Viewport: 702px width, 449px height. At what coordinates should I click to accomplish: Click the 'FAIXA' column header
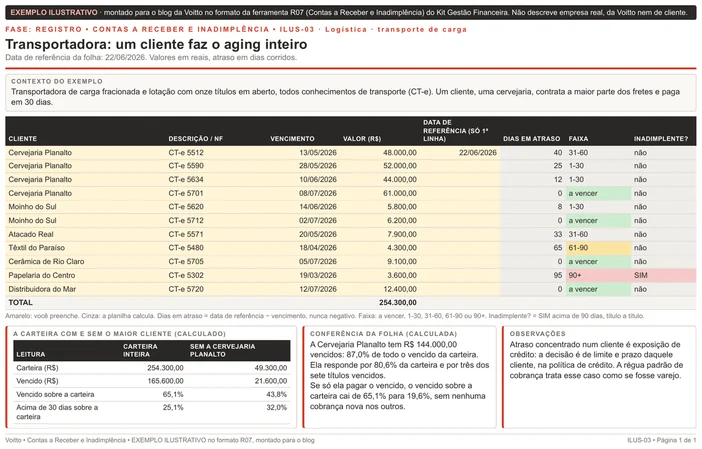tap(578, 139)
